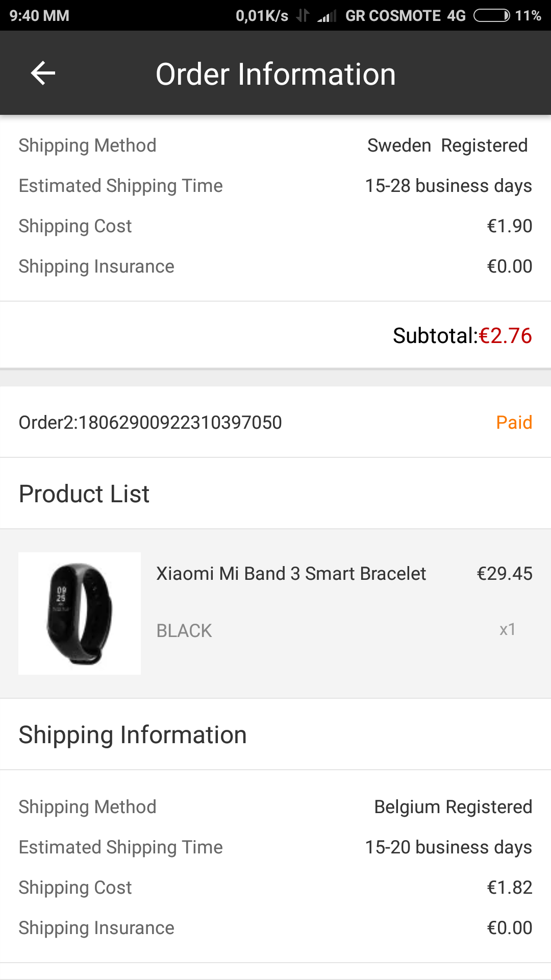Viewport: 551px width, 980px height.
Task: Tap the 9:40 MM clock in status bar
Action: pos(39,16)
